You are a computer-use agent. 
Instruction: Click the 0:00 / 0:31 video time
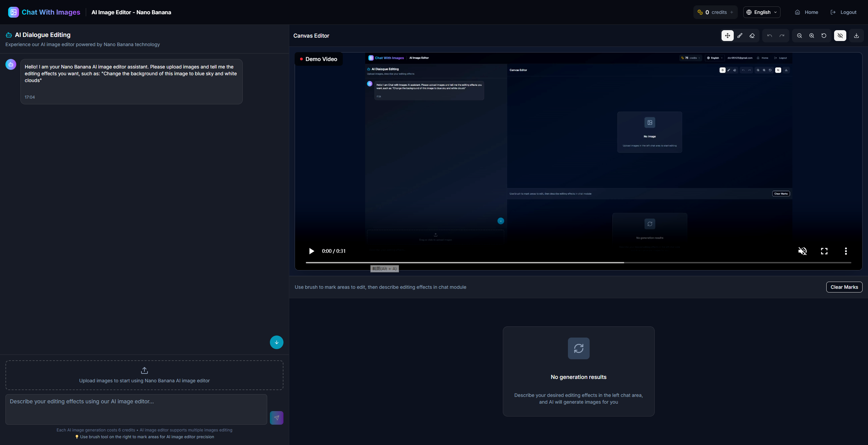(x=334, y=251)
